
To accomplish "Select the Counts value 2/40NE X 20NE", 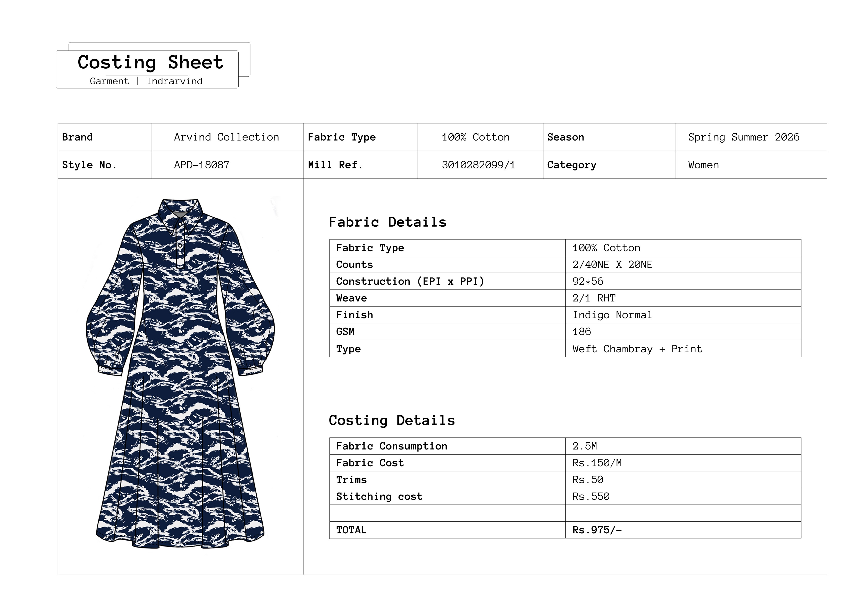I will coord(612,265).
